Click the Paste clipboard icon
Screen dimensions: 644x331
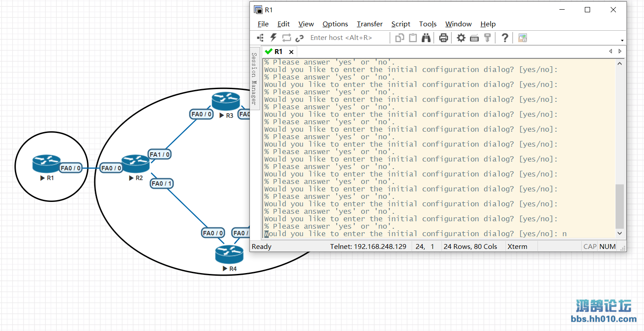(x=413, y=38)
